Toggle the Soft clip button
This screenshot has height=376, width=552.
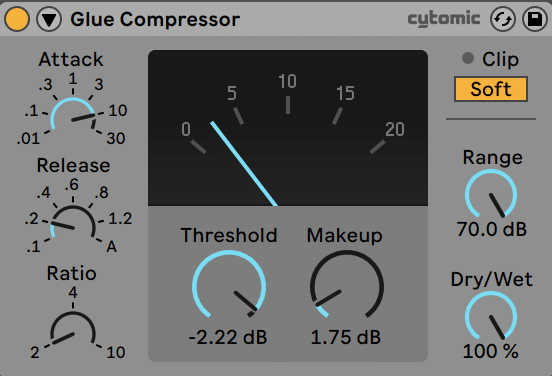pos(491,89)
